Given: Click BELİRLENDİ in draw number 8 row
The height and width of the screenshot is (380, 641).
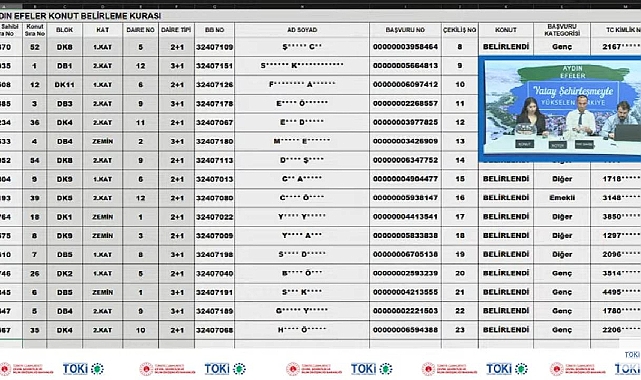Looking at the screenshot, I should tap(506, 47).
